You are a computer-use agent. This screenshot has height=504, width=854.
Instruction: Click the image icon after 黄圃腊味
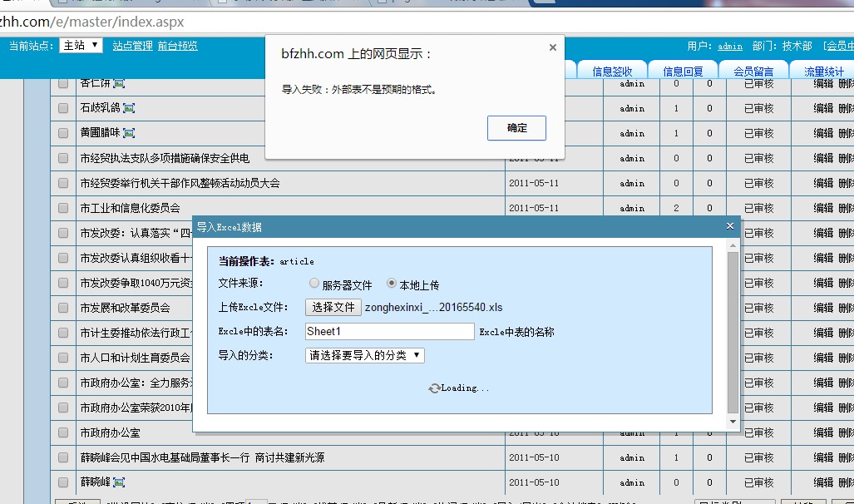click(x=129, y=133)
